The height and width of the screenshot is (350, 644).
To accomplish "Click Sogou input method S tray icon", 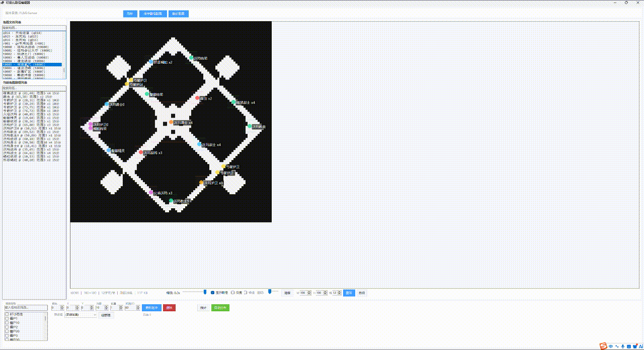I will tap(603, 346).
